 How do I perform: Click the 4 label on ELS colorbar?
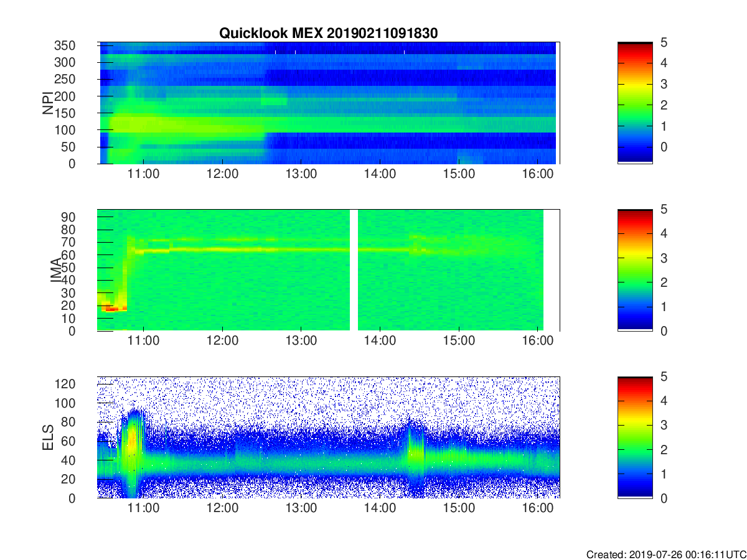click(x=664, y=401)
